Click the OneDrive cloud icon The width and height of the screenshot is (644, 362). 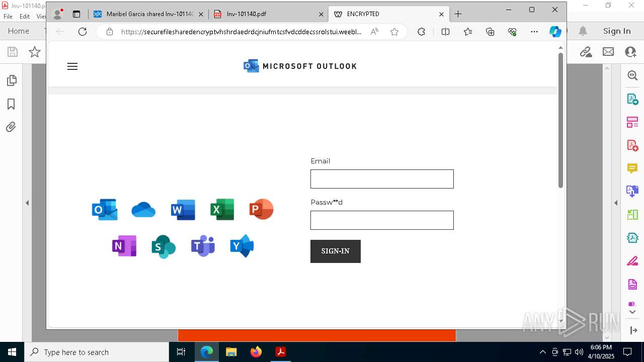143,210
